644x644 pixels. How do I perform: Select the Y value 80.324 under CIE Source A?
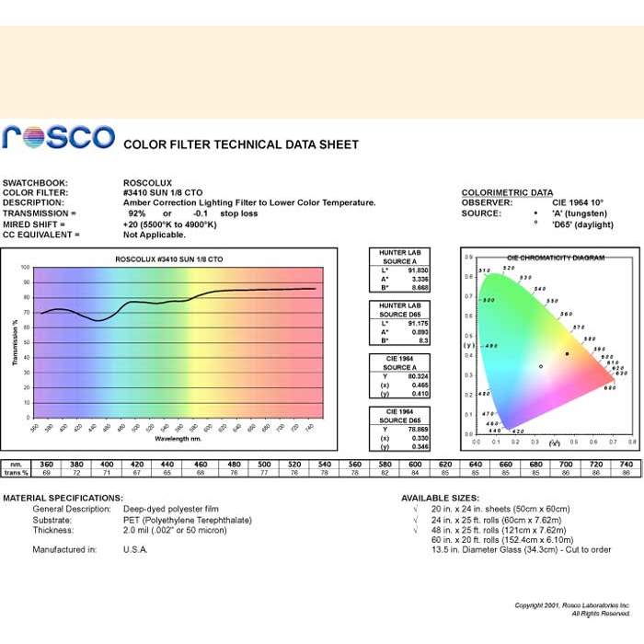pos(418,376)
